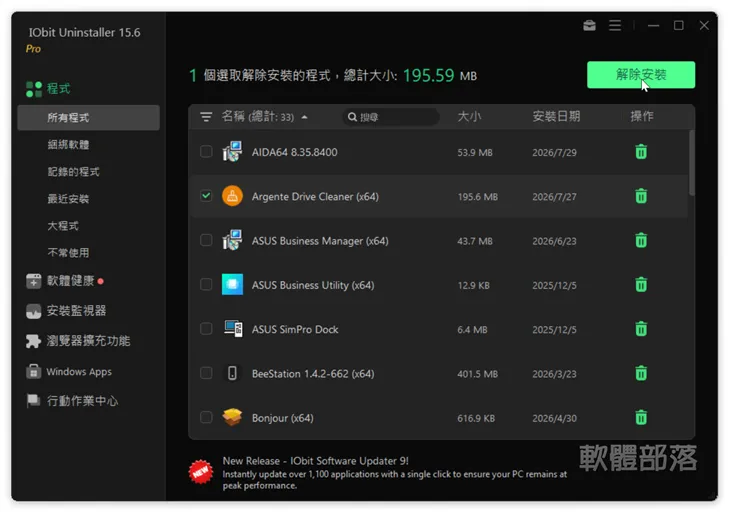Select the BeeStation 1.4.2-662 (x64) name
The height and width of the screenshot is (512, 729).
(313, 373)
